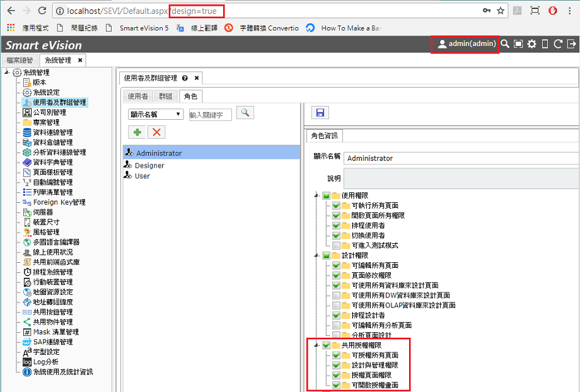Bookmark this page with star icon
Viewport: 580px width, 392px height.
[x=501, y=11]
